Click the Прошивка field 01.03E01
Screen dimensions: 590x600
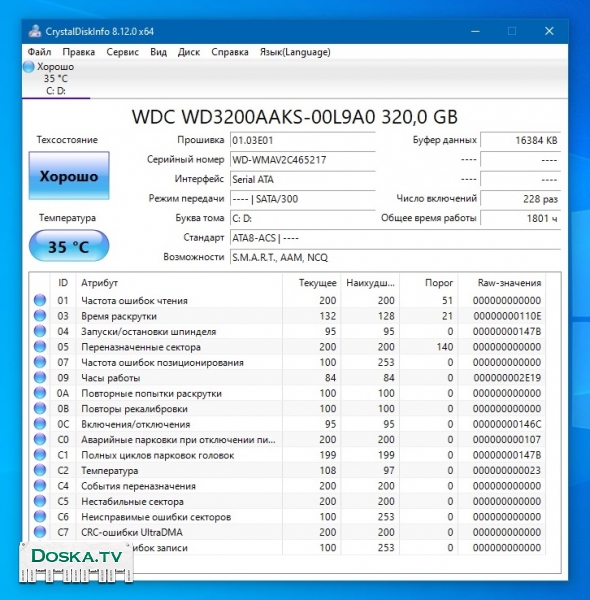[x=302, y=140]
